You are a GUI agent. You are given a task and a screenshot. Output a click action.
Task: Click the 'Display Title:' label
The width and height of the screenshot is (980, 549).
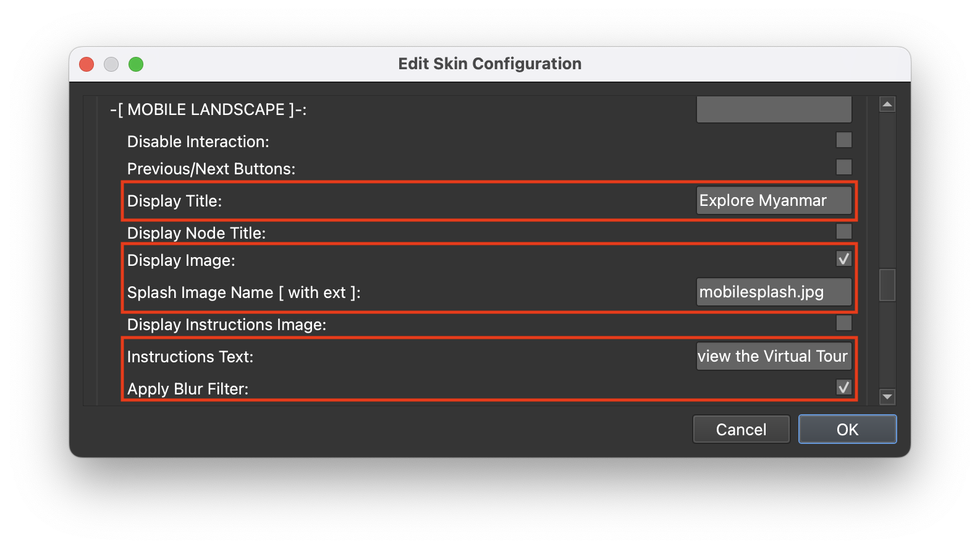[x=174, y=201]
